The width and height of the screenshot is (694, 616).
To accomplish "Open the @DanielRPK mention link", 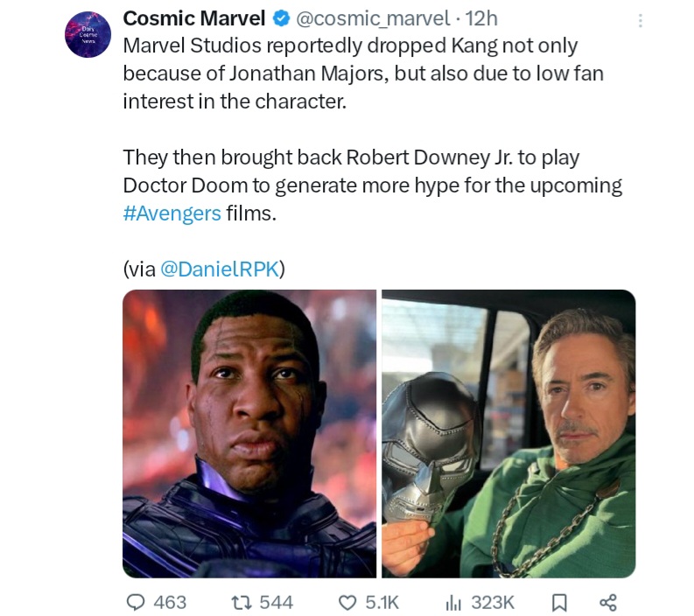I will (x=222, y=269).
